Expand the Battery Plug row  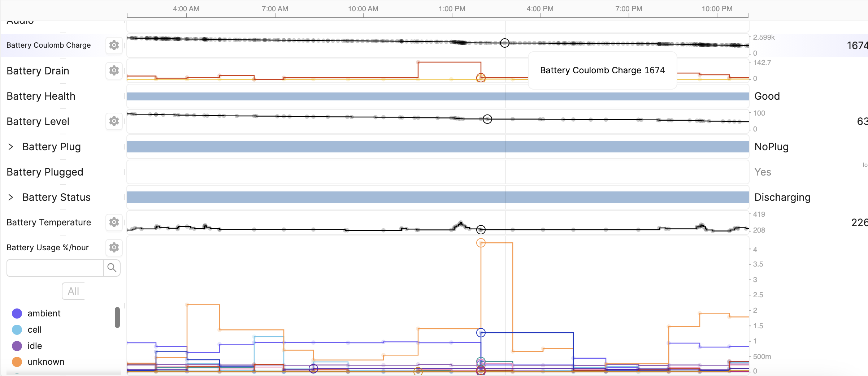pos(11,147)
